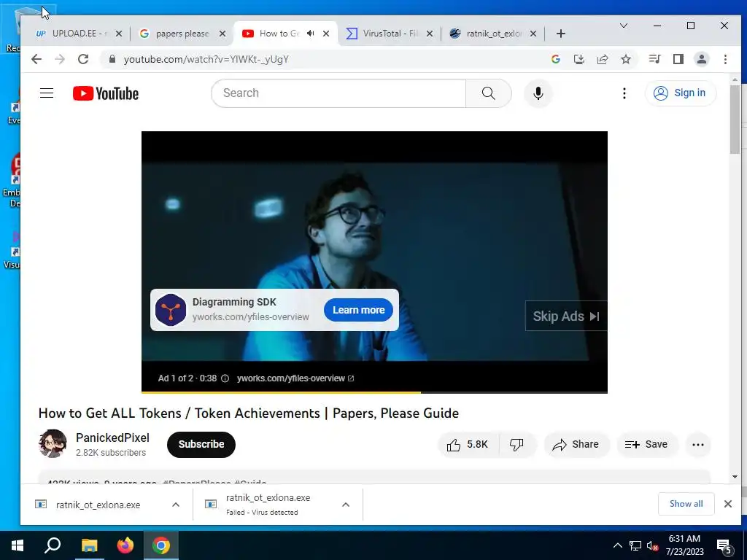Open more actions ellipsis beside Save
Viewport: 747px width, 560px height.
[698, 445]
